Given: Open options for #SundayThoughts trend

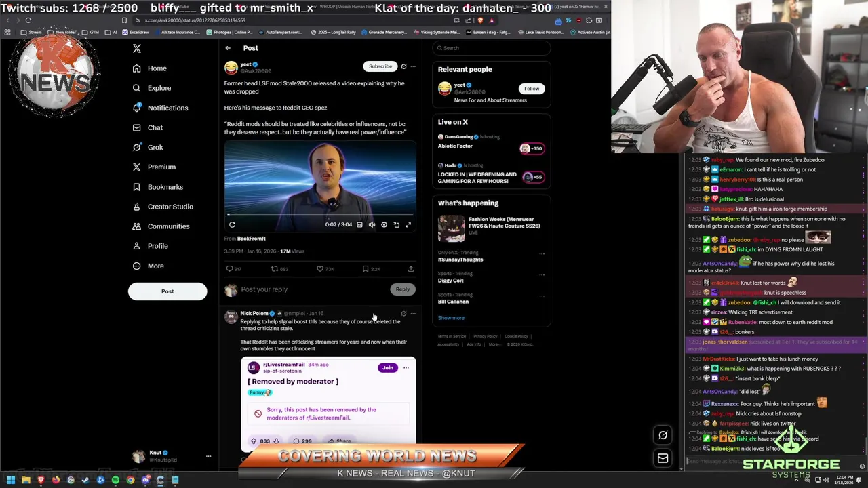Looking at the screenshot, I should coord(541,254).
